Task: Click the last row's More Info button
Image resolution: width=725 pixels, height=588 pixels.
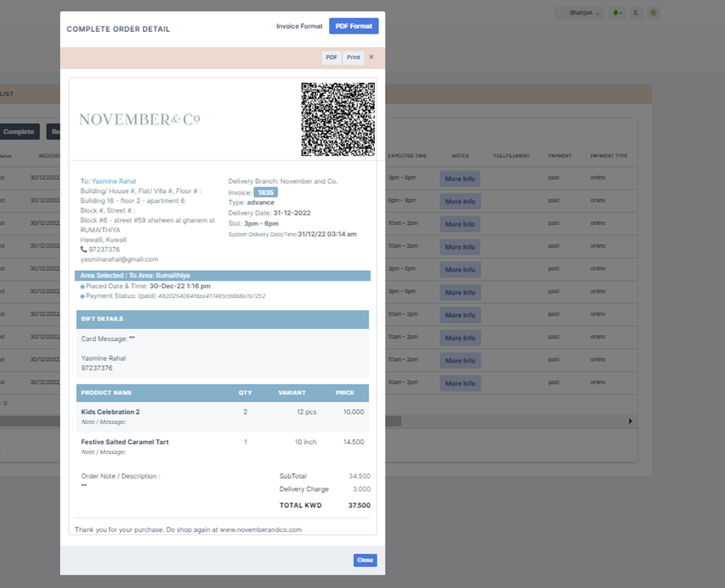Action: tap(460, 383)
